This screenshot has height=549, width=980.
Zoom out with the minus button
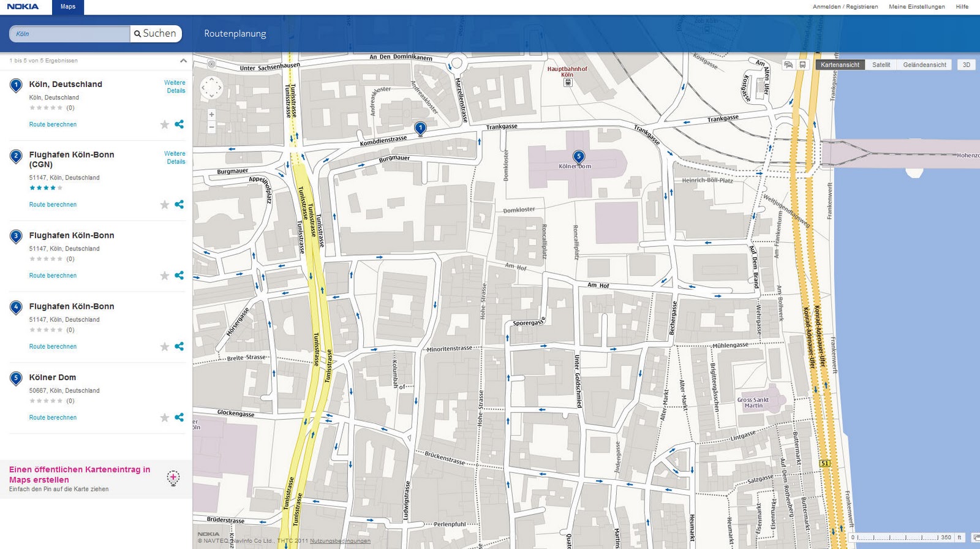click(x=211, y=127)
